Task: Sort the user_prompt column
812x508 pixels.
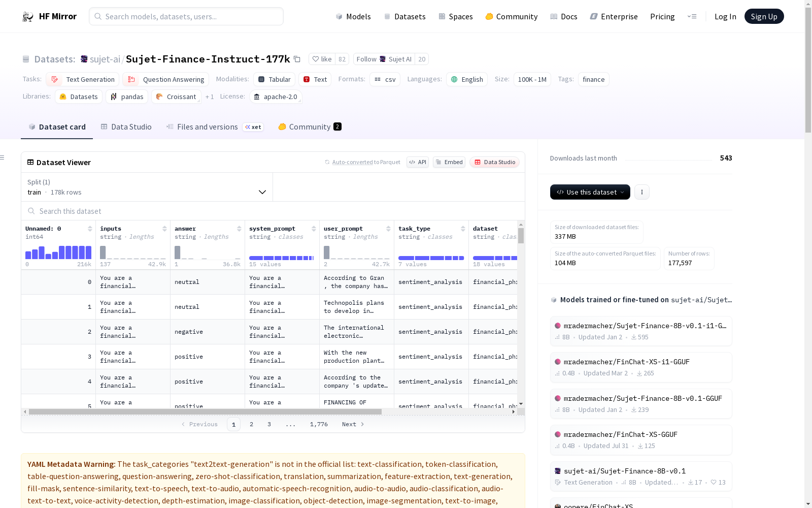Action: pyautogui.click(x=388, y=229)
